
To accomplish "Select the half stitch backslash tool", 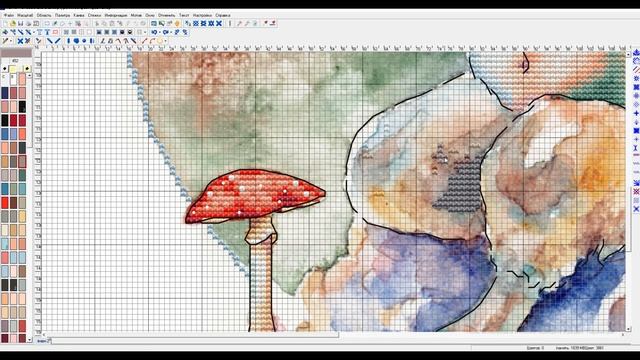I will 49,41.
